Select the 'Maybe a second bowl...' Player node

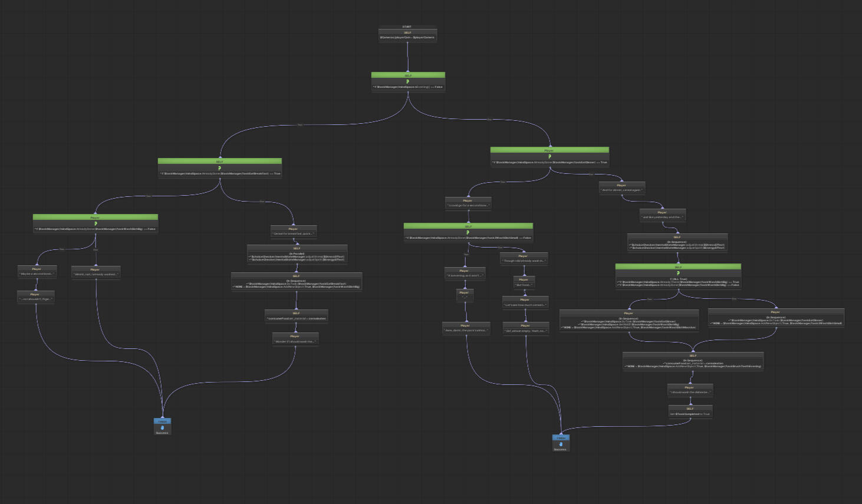tap(37, 272)
